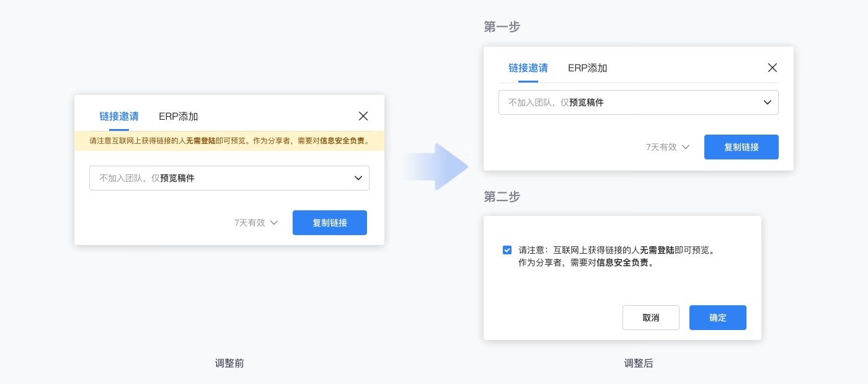Click 复制链接 button in 第一步 dialog
Screen dimensions: 868x384
coord(742,147)
